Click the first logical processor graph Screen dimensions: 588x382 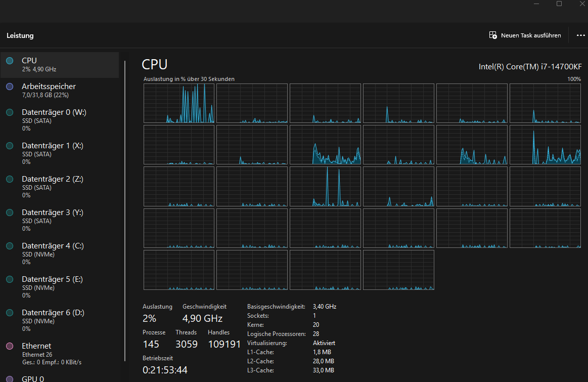click(x=179, y=103)
